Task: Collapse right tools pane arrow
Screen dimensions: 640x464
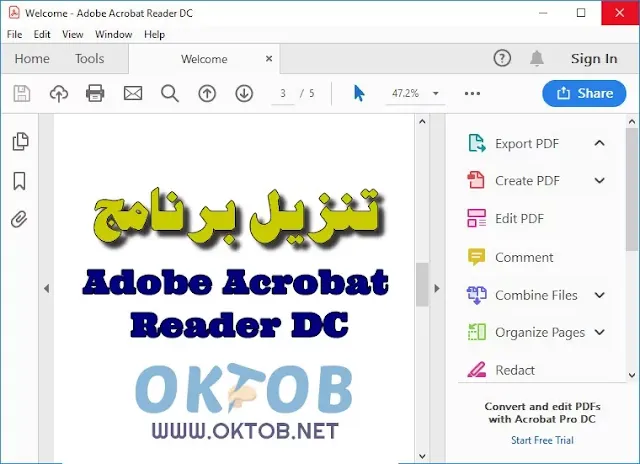Action: [x=437, y=289]
